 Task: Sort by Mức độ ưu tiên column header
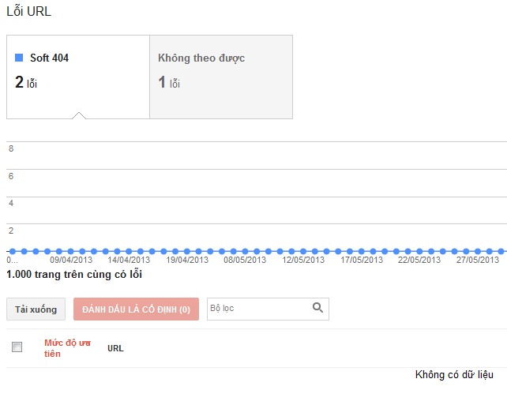[x=67, y=348]
